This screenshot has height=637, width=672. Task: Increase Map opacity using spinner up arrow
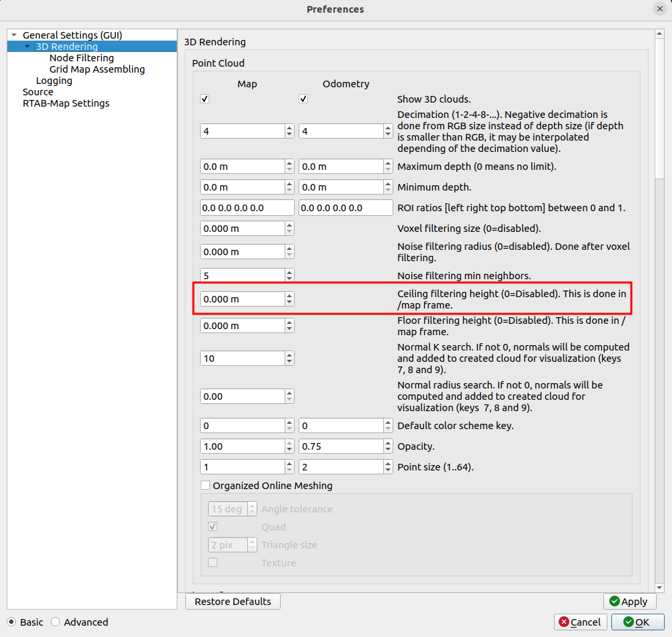tap(289, 443)
